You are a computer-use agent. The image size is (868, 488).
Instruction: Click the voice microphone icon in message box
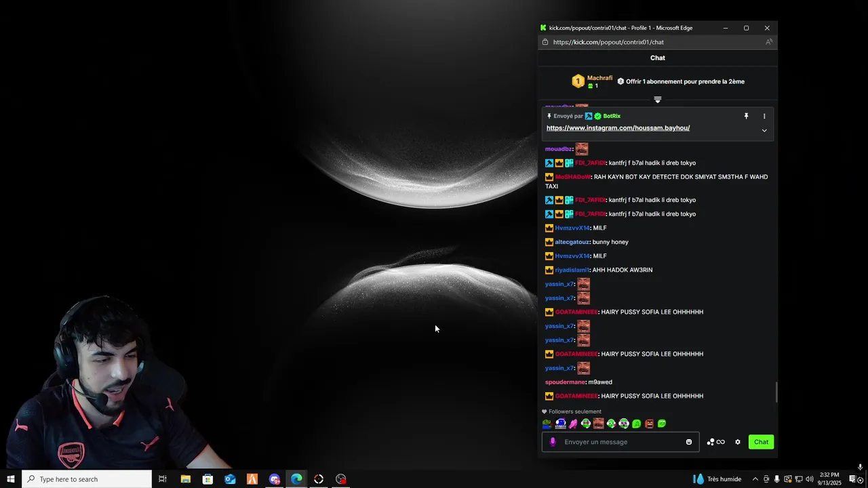click(x=553, y=442)
